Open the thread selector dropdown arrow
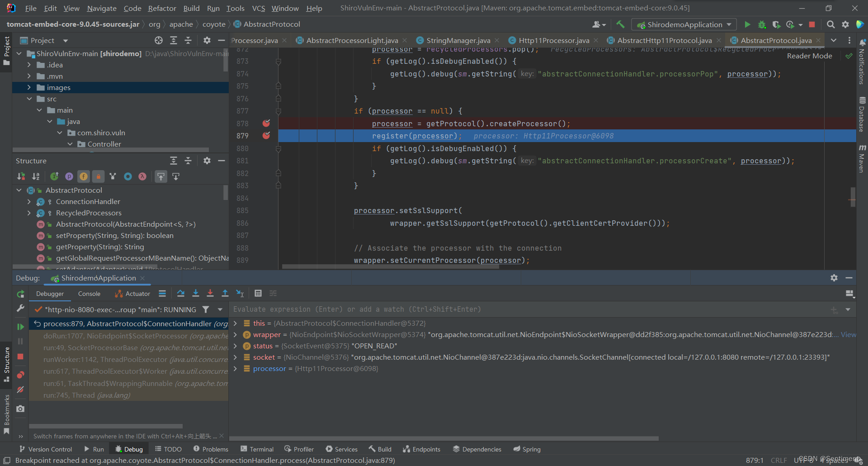Viewport: 868px width, 466px height. click(220, 309)
